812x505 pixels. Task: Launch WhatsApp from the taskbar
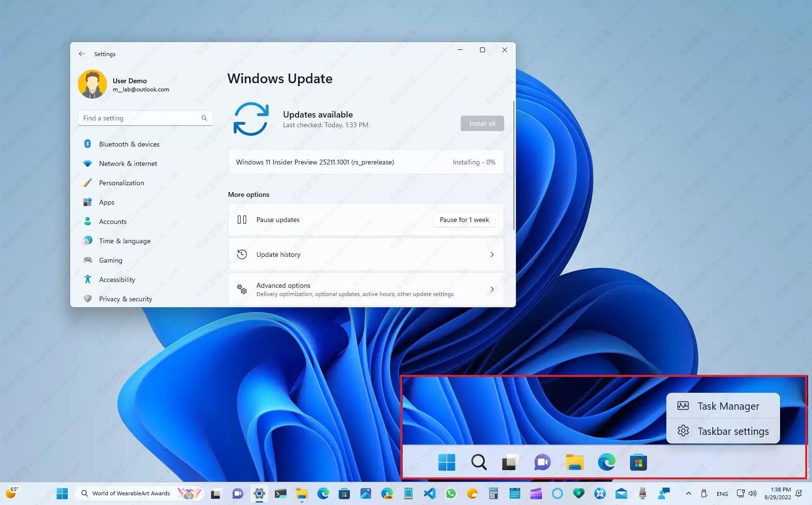(451, 493)
